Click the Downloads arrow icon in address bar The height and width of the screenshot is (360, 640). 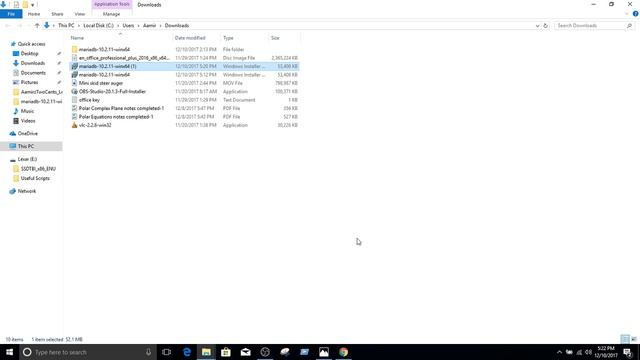coord(47,25)
